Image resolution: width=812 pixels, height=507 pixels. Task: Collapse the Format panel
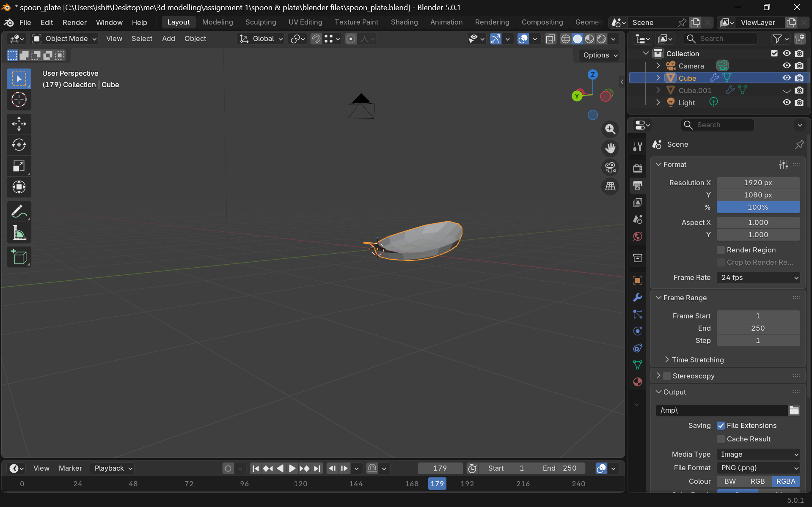pos(659,164)
